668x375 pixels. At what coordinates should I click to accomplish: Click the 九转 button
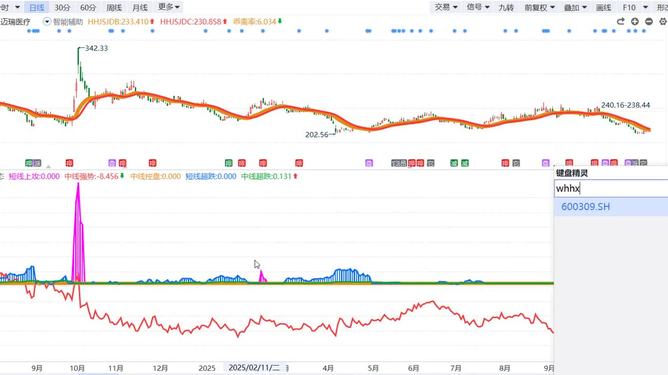coord(506,7)
